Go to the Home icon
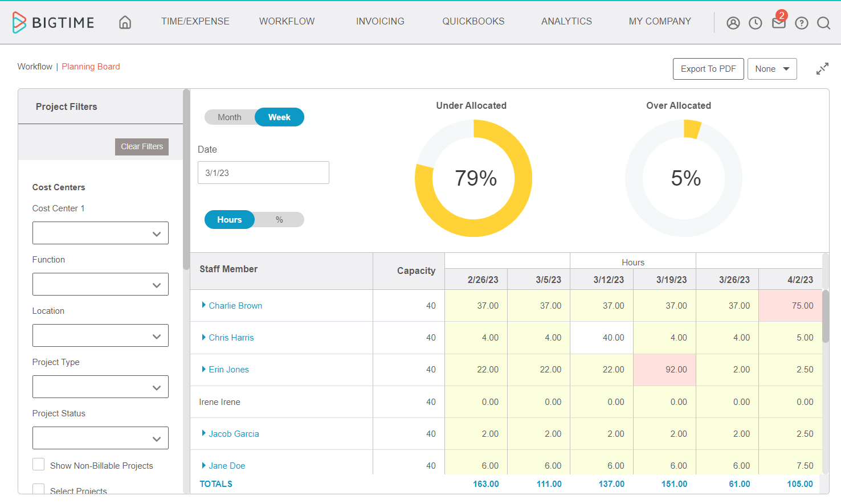 coord(125,22)
